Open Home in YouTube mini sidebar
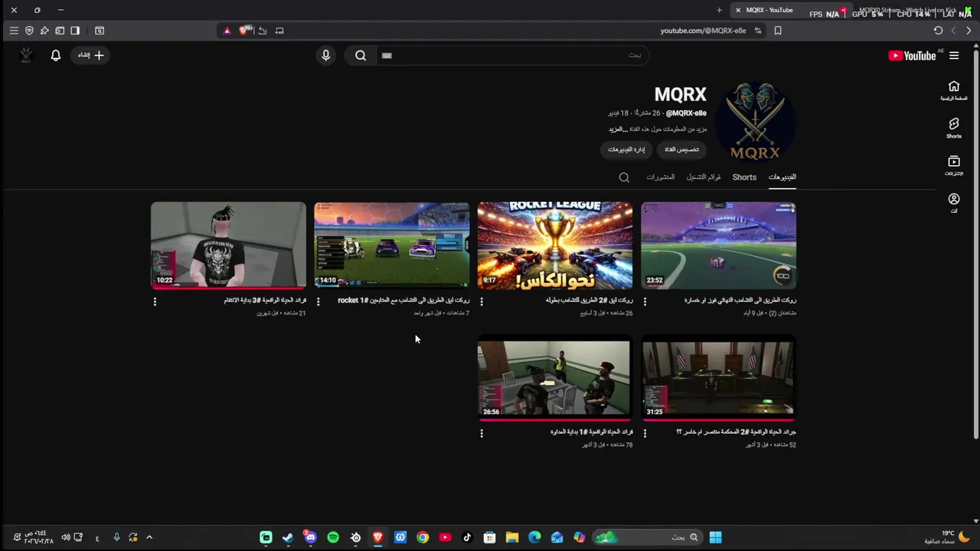The height and width of the screenshot is (551, 980). [954, 90]
